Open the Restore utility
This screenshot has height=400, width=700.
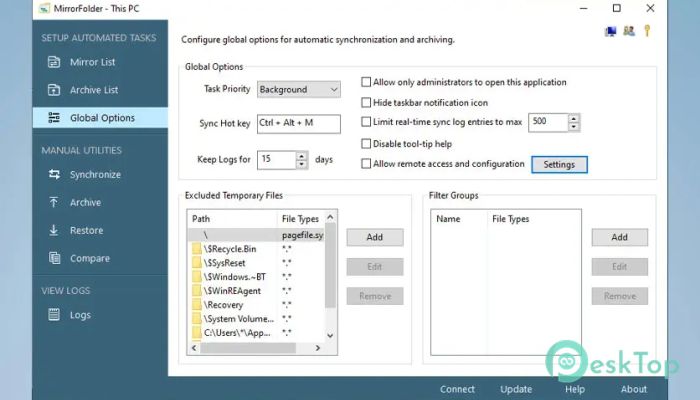(86, 230)
